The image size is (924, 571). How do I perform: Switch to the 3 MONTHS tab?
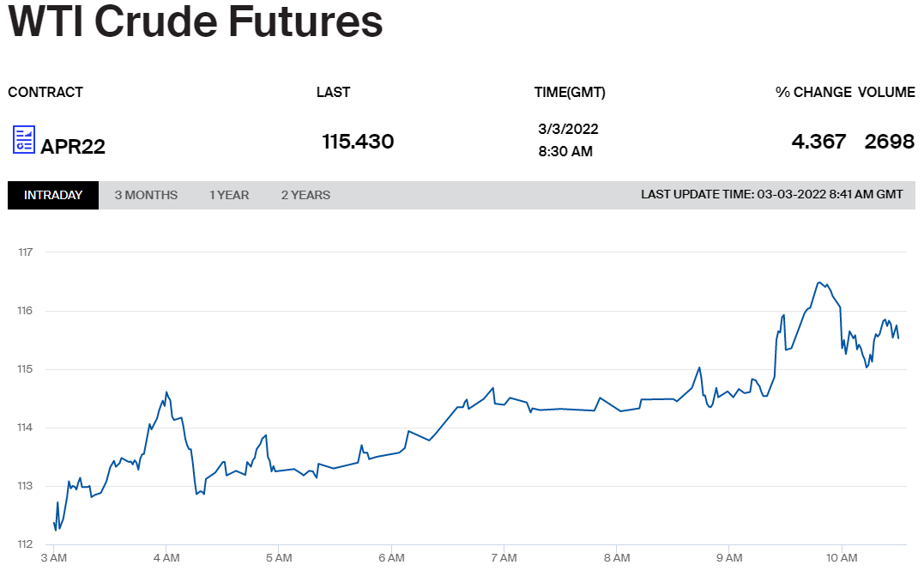click(146, 195)
